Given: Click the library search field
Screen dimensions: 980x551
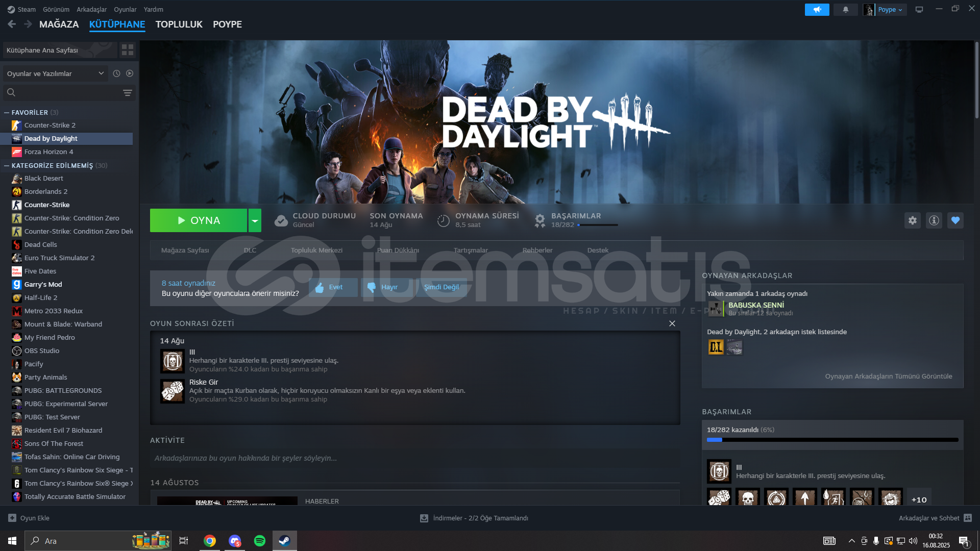Looking at the screenshot, I should coord(61,92).
